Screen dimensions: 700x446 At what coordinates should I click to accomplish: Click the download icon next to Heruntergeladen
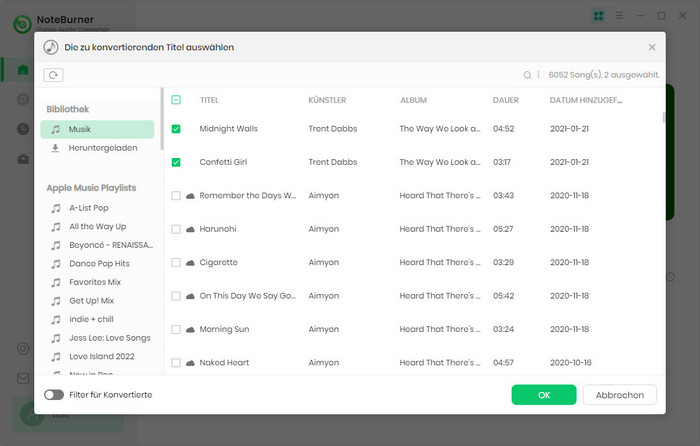click(x=55, y=148)
